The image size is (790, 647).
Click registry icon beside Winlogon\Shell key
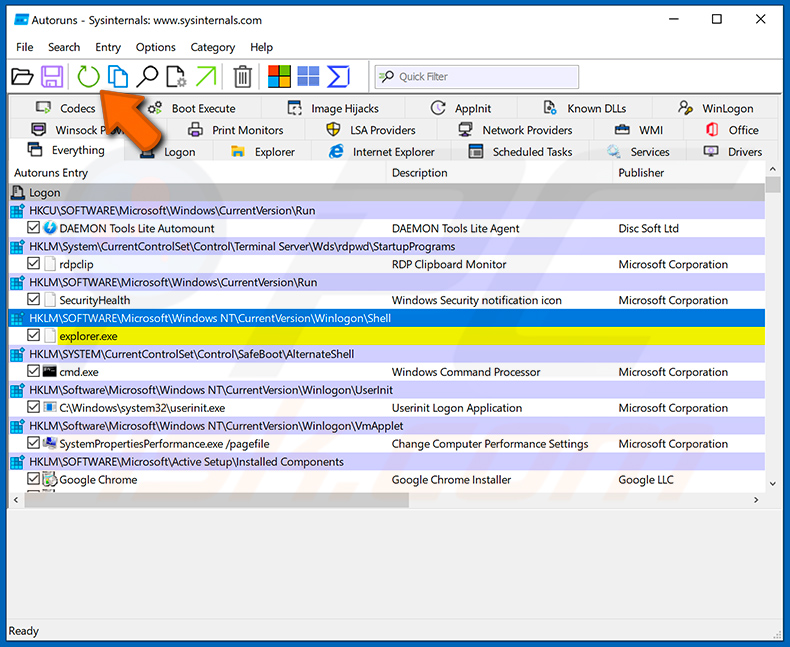(18, 318)
